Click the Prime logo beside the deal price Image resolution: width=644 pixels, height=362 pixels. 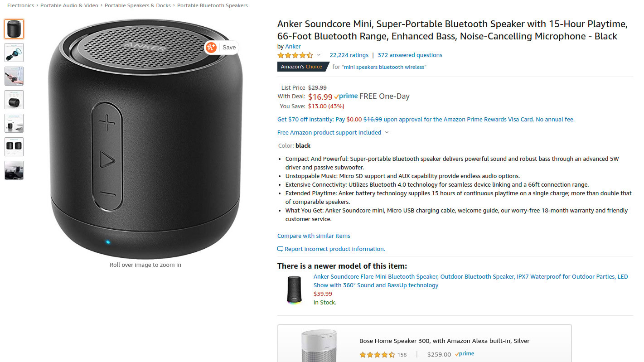[x=346, y=97]
